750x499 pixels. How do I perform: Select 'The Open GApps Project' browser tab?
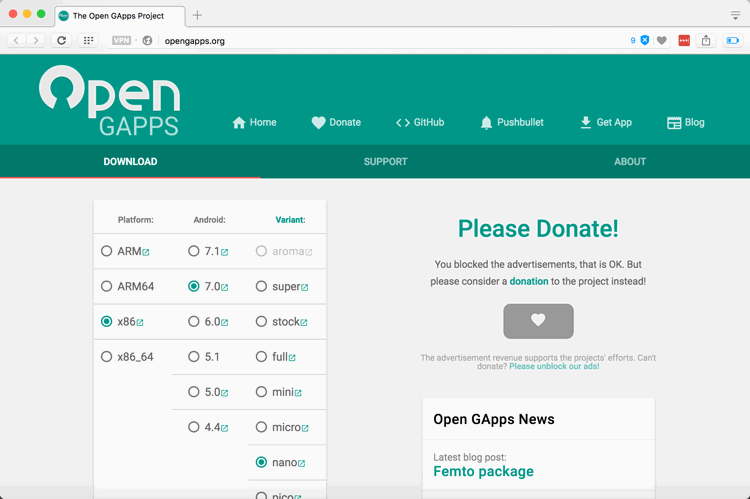(120, 16)
